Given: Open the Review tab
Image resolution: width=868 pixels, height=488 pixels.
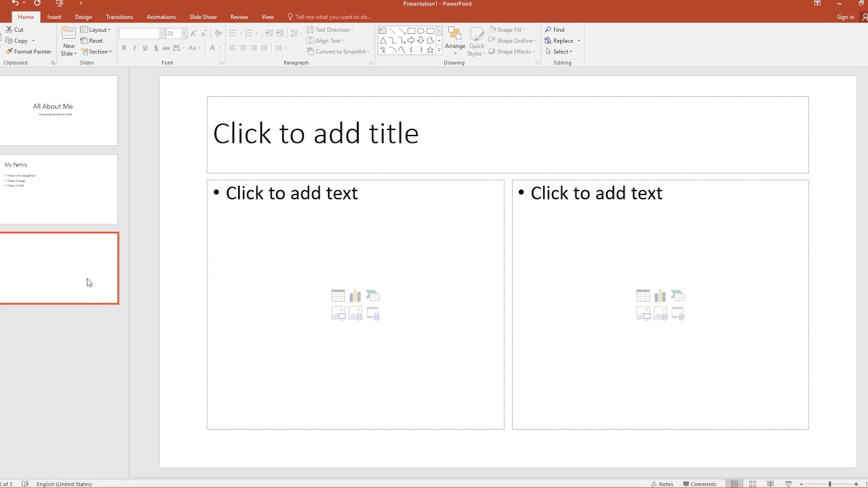Looking at the screenshot, I should click(x=239, y=17).
